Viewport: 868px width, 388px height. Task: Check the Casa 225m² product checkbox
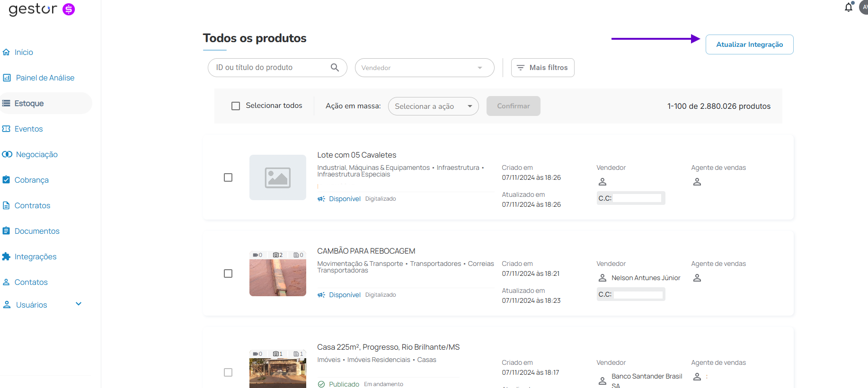pyautogui.click(x=228, y=372)
